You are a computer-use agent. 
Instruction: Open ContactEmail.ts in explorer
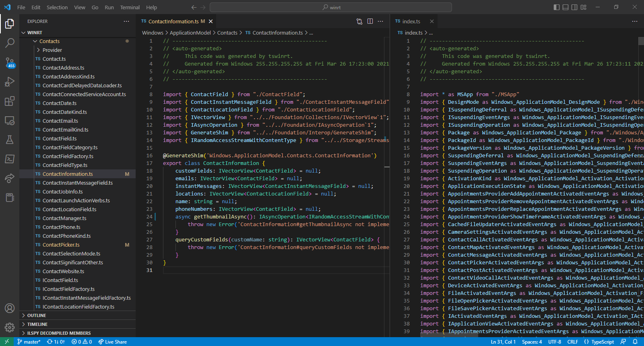(x=78, y=121)
